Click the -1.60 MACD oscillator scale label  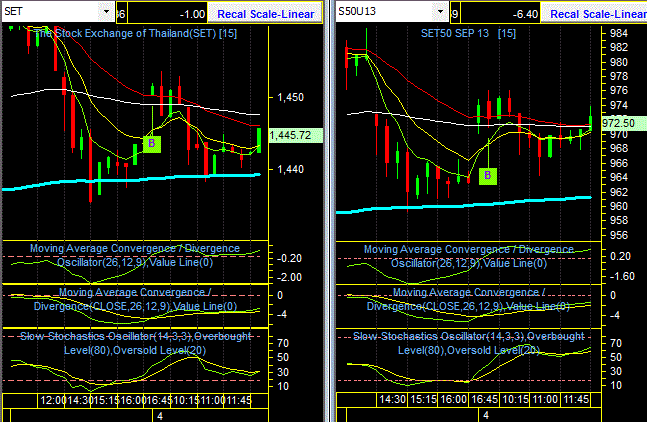click(622, 276)
